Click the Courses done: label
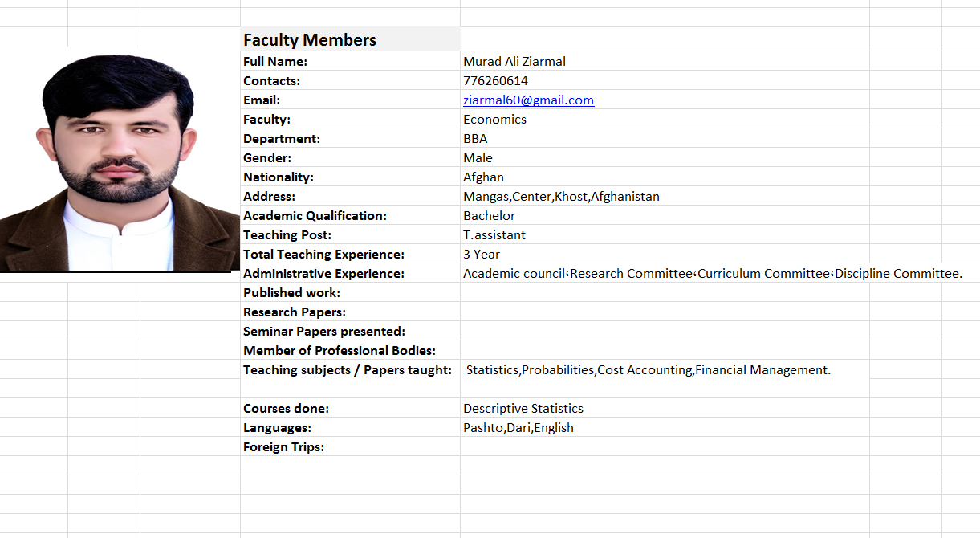The image size is (980, 538). (x=287, y=408)
